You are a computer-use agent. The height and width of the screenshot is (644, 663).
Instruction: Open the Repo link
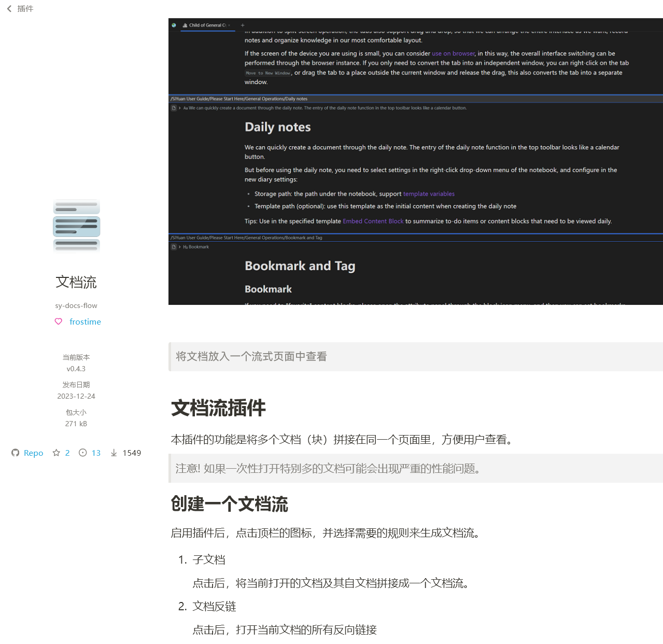(33, 453)
